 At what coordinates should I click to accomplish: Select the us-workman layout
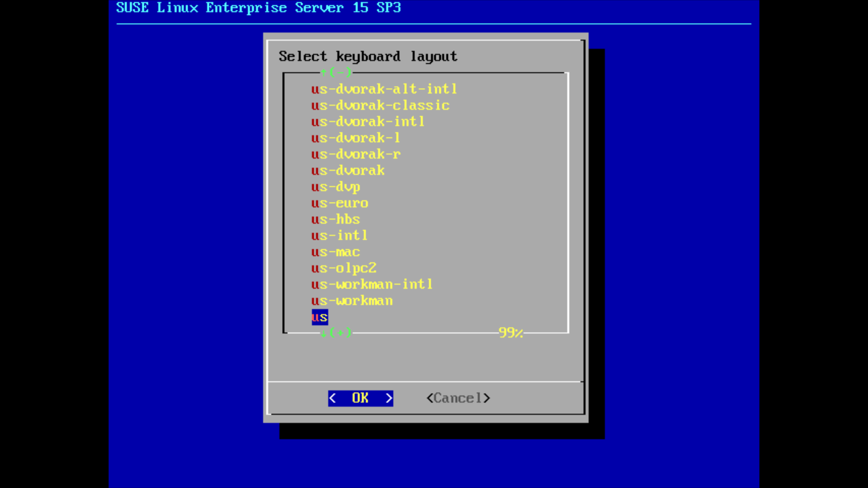(x=352, y=300)
